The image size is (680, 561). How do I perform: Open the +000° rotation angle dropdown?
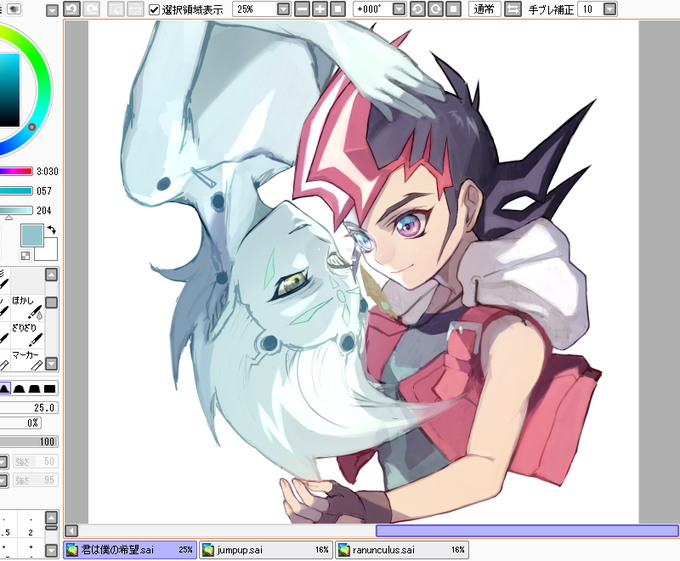pyautogui.click(x=399, y=9)
